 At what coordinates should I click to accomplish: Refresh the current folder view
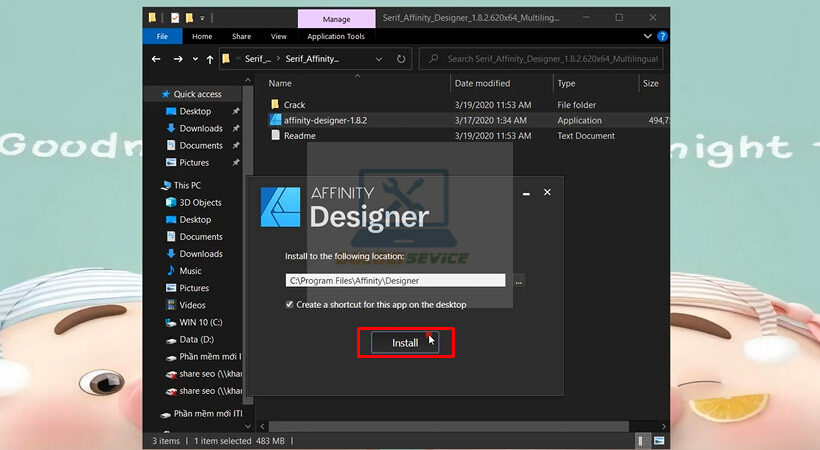coord(401,59)
